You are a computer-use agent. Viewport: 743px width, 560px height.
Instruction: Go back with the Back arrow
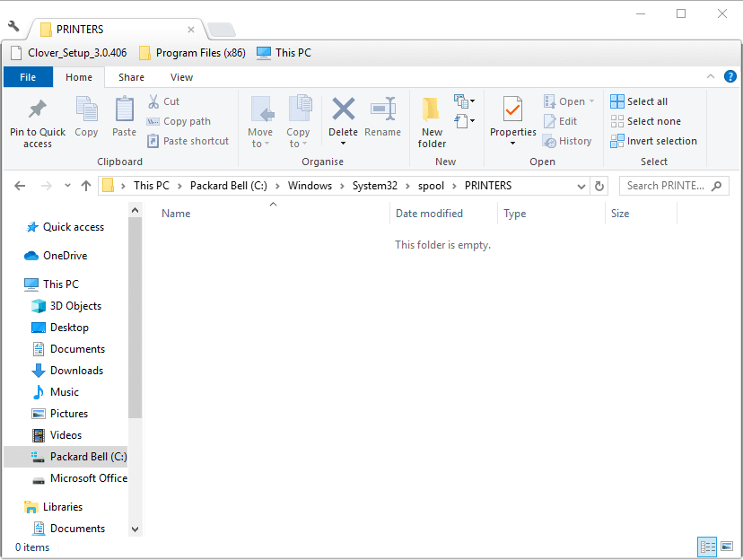20,186
